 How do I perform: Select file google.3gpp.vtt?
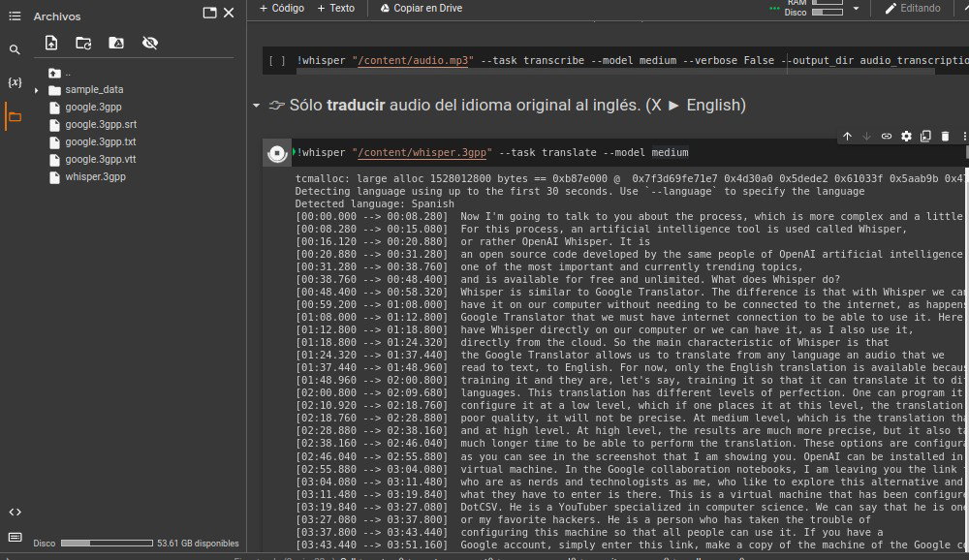tap(100, 159)
